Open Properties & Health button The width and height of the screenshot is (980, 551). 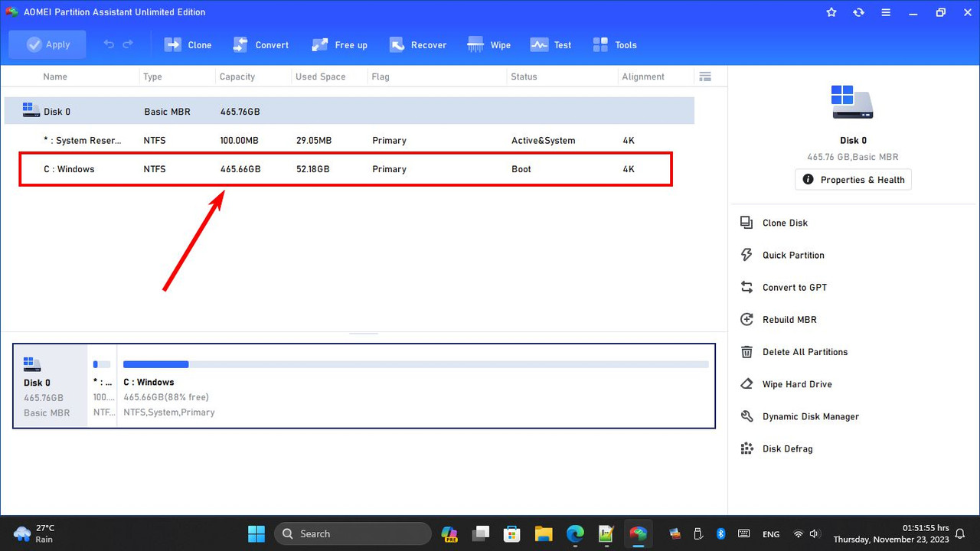(854, 180)
